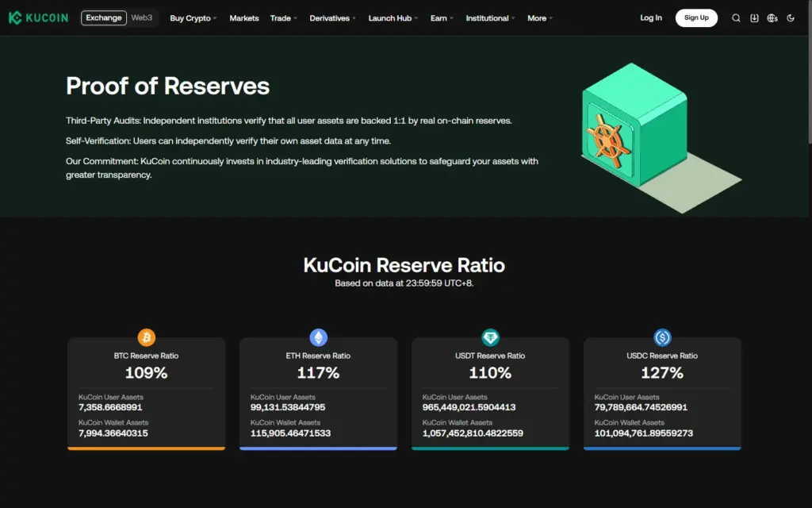Click USDC wallet assets 101,094,761.89559273

644,433
